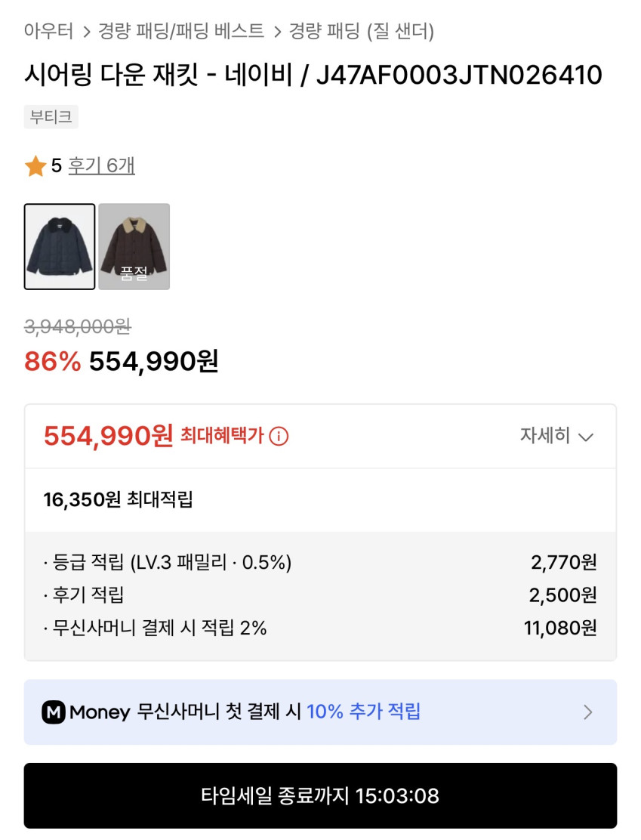The width and height of the screenshot is (641, 840).
Task: Open the 무신사머니 banner right arrow
Action: coord(588,712)
